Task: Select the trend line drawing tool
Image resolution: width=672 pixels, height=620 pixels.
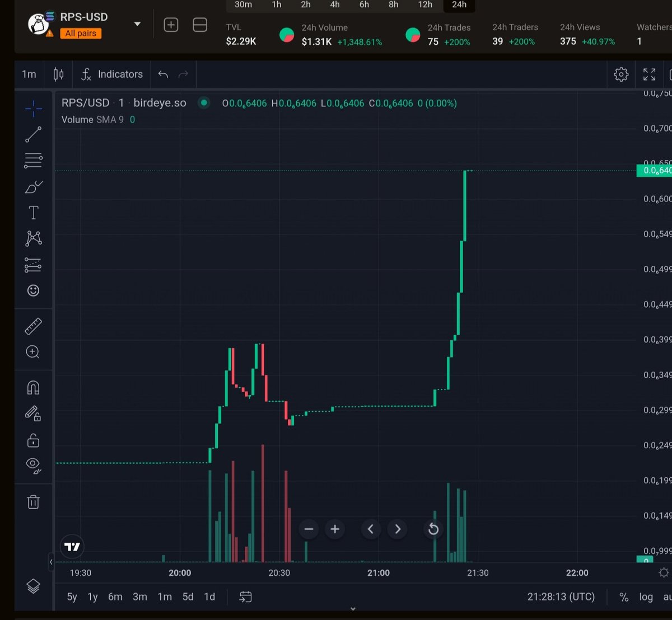Action: [33, 134]
